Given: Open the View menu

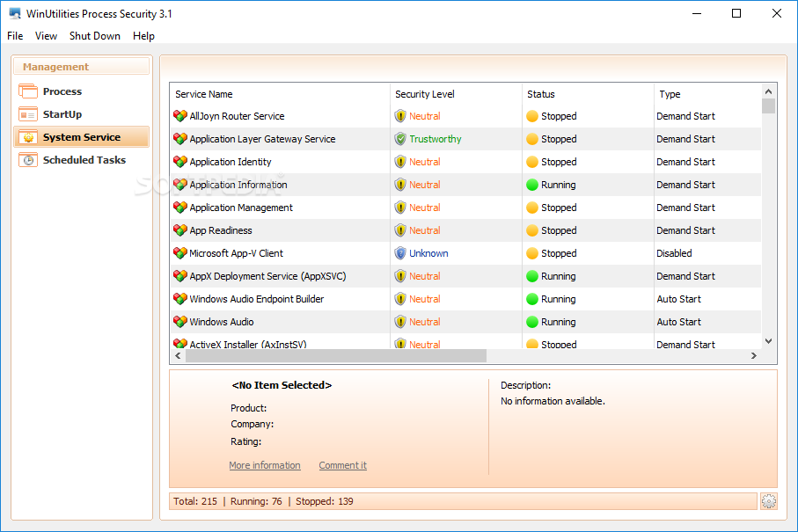Looking at the screenshot, I should (46, 35).
